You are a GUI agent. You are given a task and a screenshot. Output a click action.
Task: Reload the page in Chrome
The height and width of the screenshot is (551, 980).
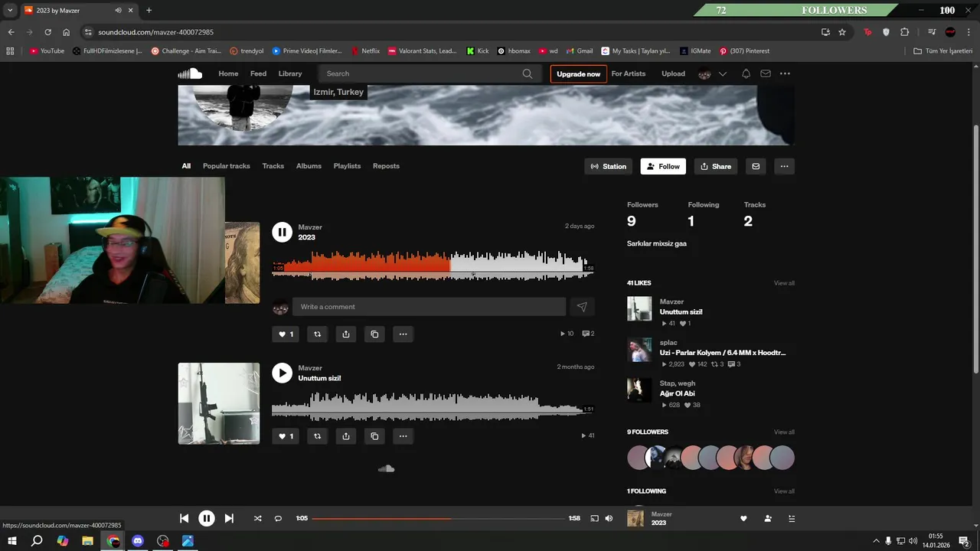pyautogui.click(x=47, y=32)
